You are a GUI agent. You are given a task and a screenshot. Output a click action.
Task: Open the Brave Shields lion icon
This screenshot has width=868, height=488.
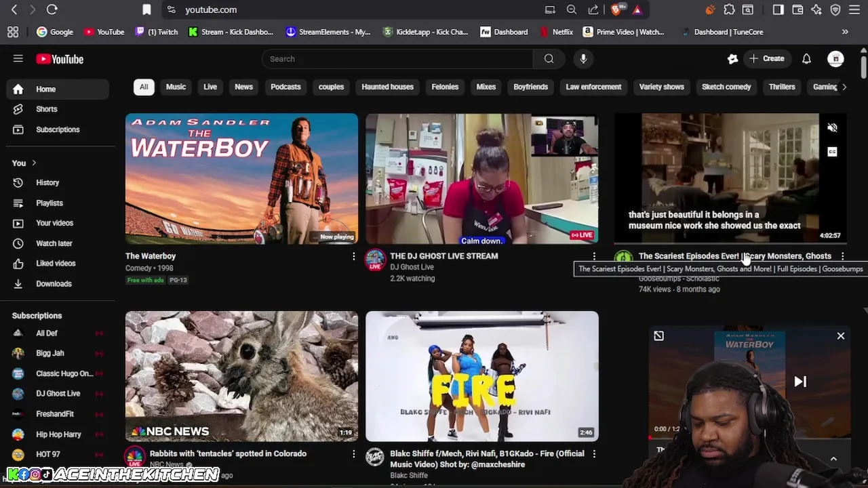616,9
